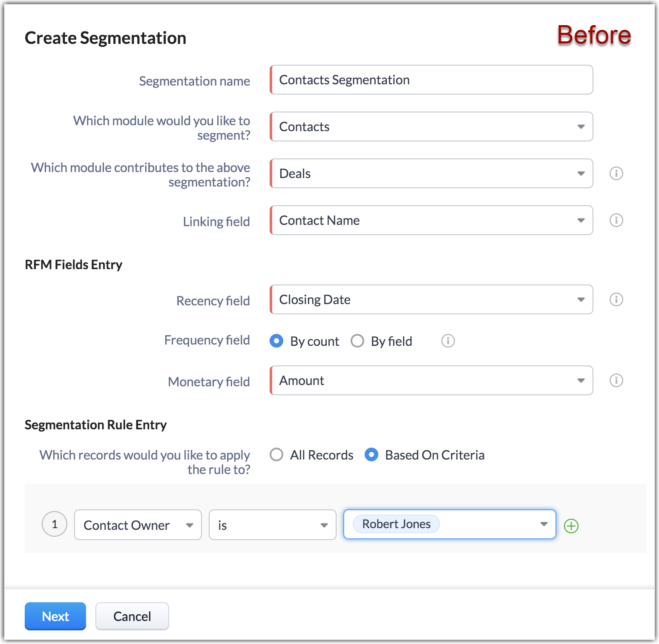659x644 pixels.
Task: Choose the All Records radio option
Action: (276, 454)
